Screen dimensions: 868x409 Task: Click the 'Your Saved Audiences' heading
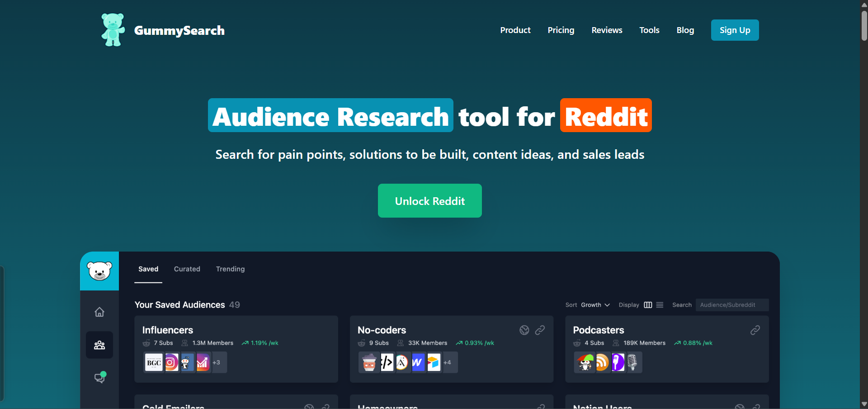pos(179,305)
